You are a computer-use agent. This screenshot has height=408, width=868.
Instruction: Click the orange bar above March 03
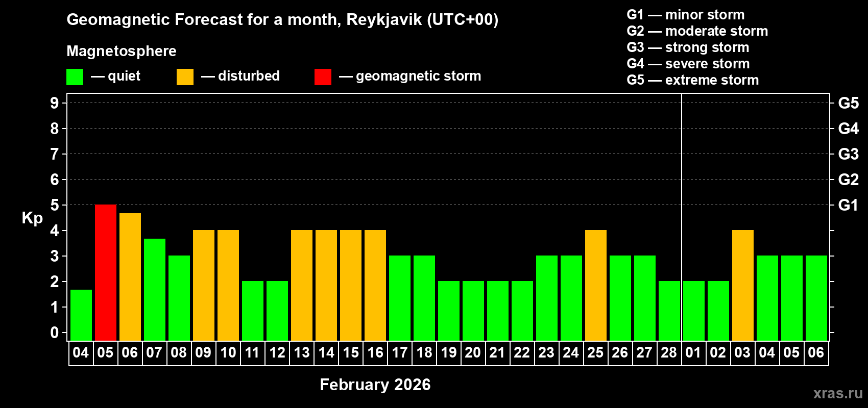coord(743,286)
